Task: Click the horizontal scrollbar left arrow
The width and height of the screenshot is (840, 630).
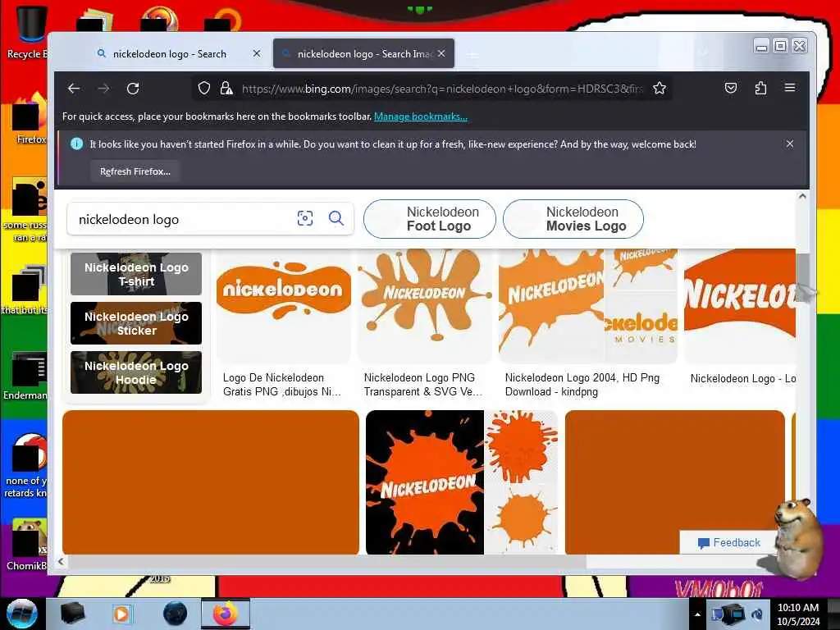Action: [x=61, y=561]
